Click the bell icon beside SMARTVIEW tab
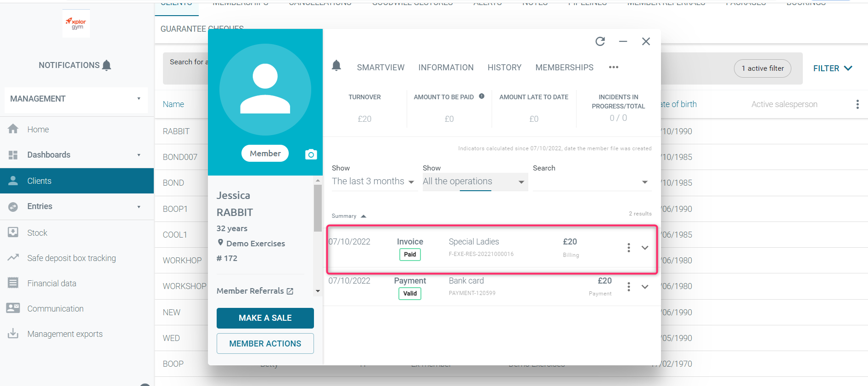The width and height of the screenshot is (868, 386). (336, 66)
